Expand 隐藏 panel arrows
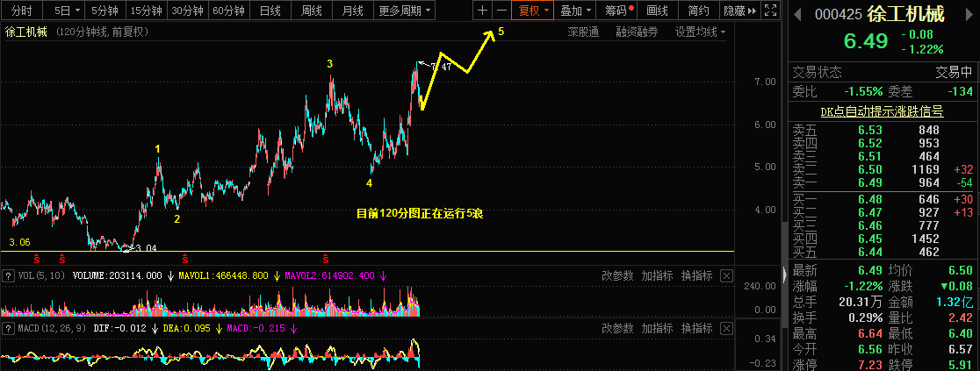 point(740,11)
